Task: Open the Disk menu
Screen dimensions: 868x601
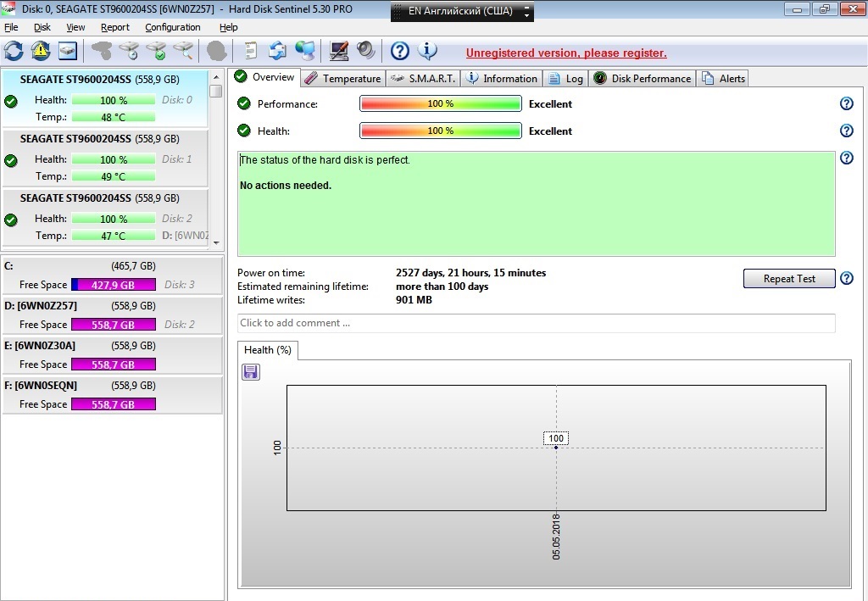Action: tap(42, 27)
